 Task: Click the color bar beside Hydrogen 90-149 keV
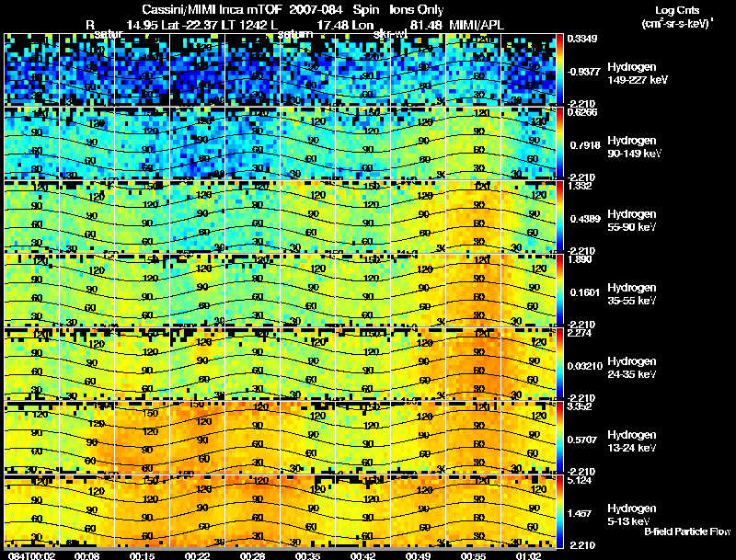click(x=559, y=143)
